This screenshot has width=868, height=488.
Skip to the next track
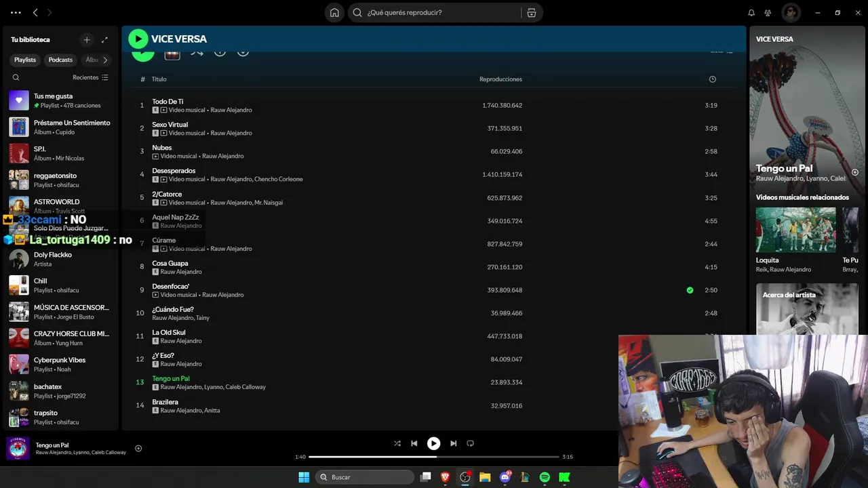tap(453, 443)
